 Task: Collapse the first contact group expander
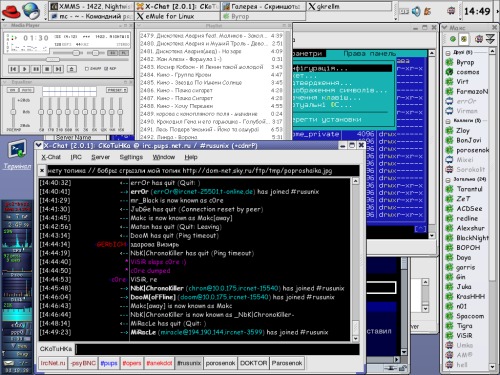click(448, 53)
